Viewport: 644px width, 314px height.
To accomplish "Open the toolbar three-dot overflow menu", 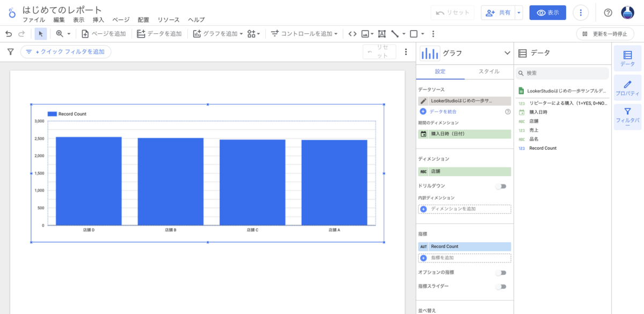I will coord(433,34).
